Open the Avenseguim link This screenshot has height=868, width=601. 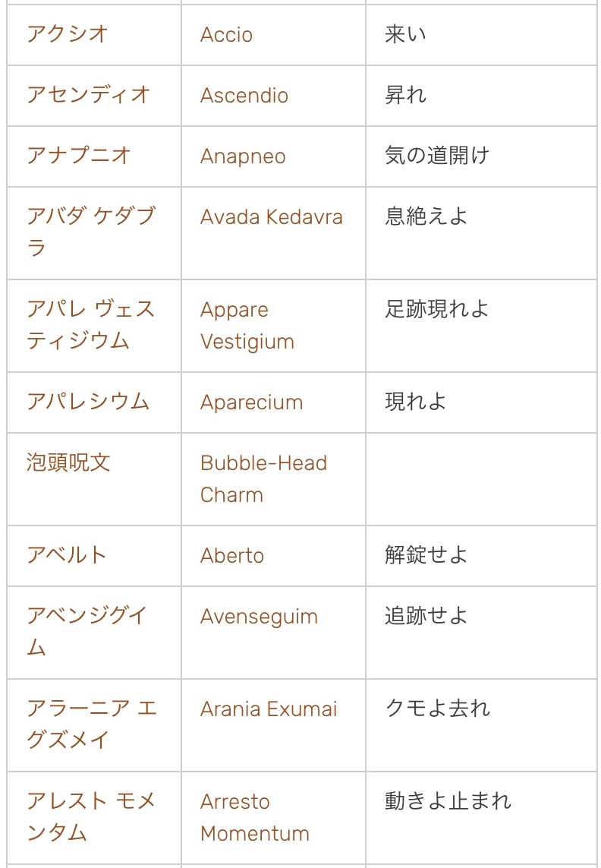(259, 617)
